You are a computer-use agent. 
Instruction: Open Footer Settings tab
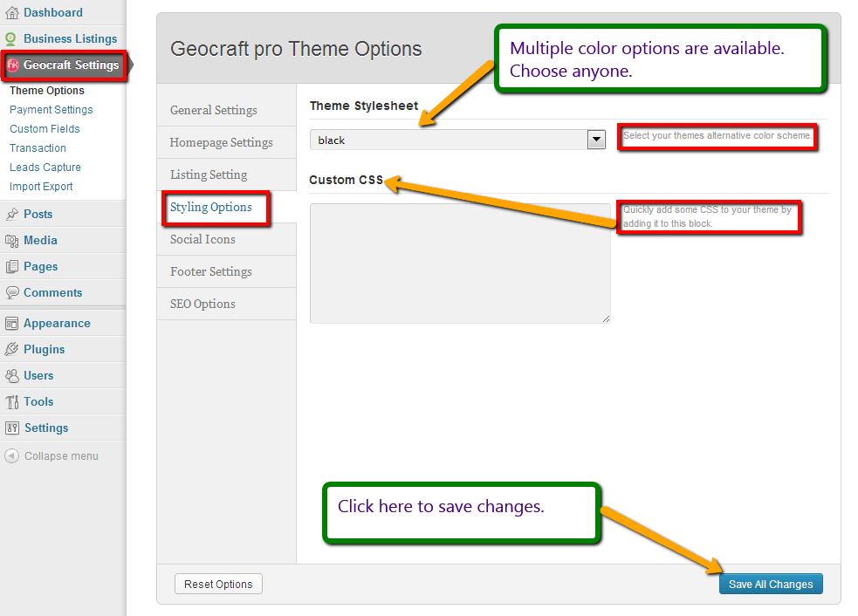point(227,272)
